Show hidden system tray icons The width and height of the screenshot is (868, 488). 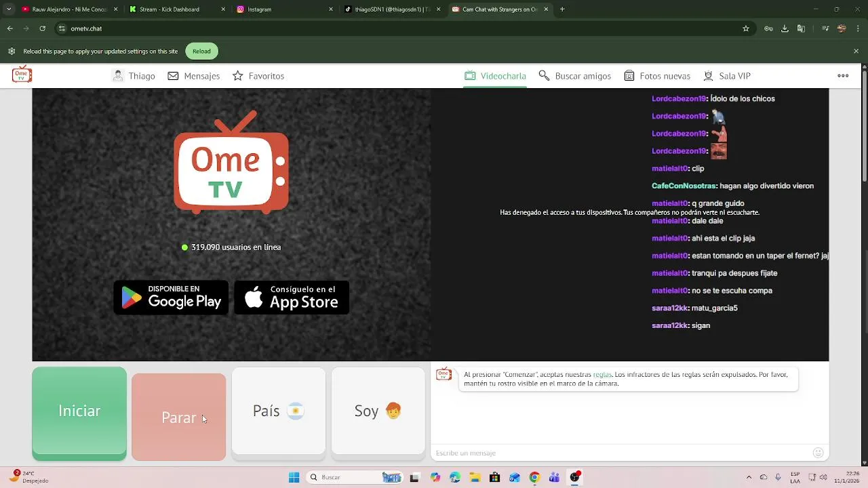click(749, 477)
